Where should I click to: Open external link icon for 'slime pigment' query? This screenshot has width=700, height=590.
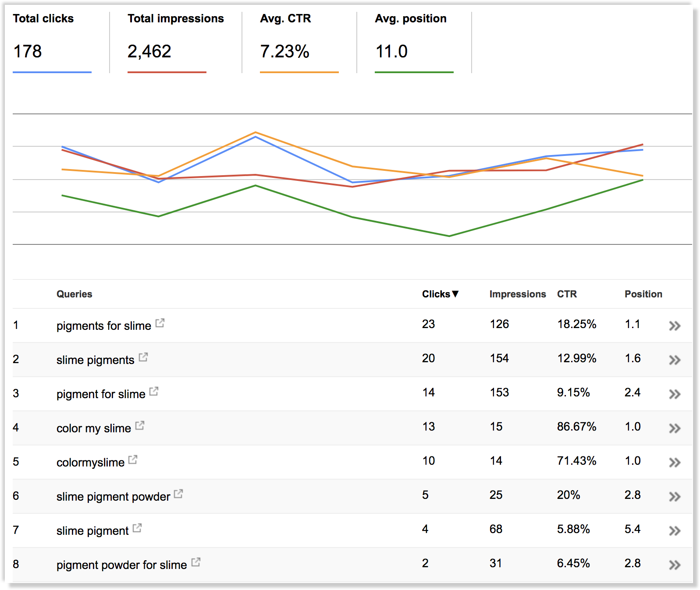point(137,528)
